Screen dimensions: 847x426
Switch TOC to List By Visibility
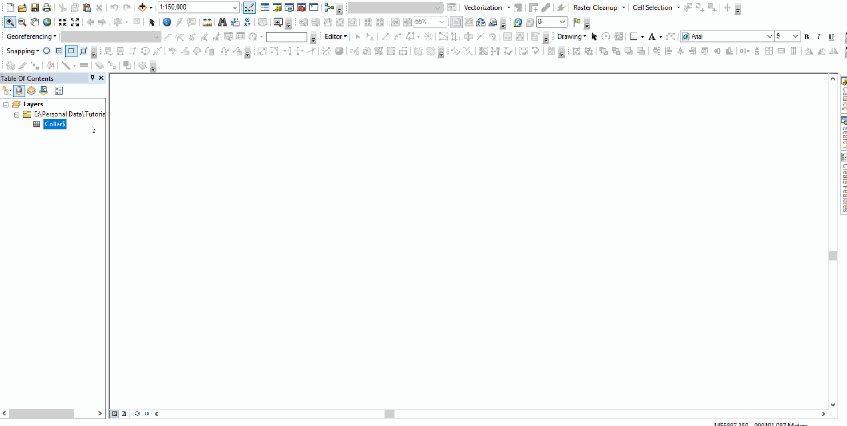(x=31, y=91)
